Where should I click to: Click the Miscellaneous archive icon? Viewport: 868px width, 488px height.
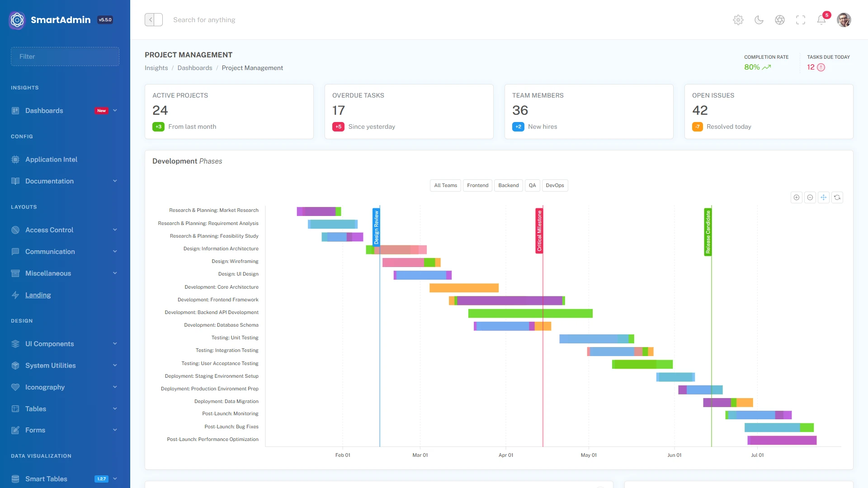[x=15, y=273]
